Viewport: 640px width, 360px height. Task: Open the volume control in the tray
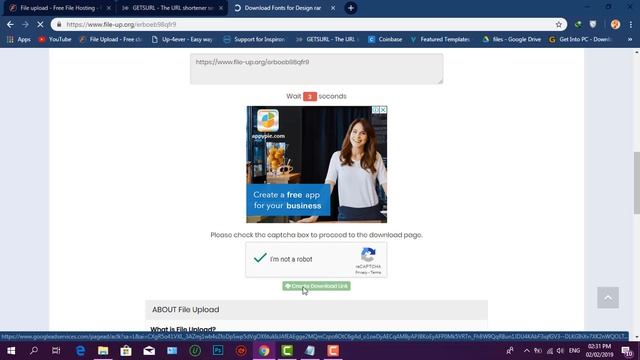click(560, 351)
